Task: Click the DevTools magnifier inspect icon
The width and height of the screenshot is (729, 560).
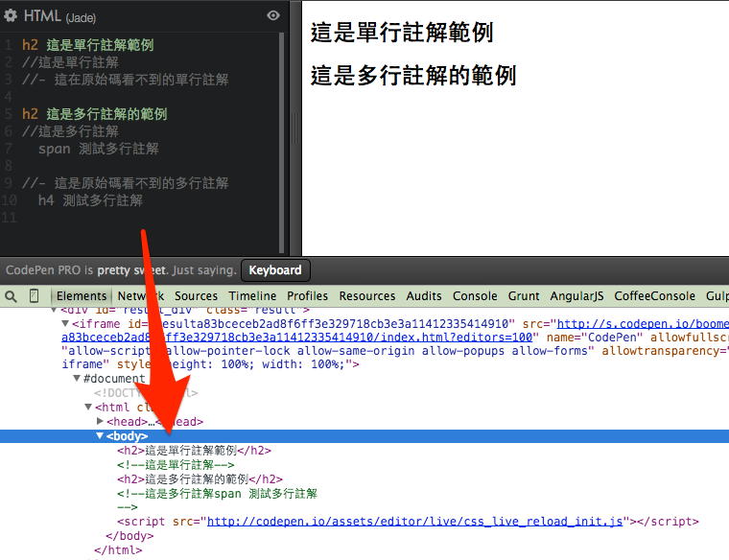Action: point(11,296)
